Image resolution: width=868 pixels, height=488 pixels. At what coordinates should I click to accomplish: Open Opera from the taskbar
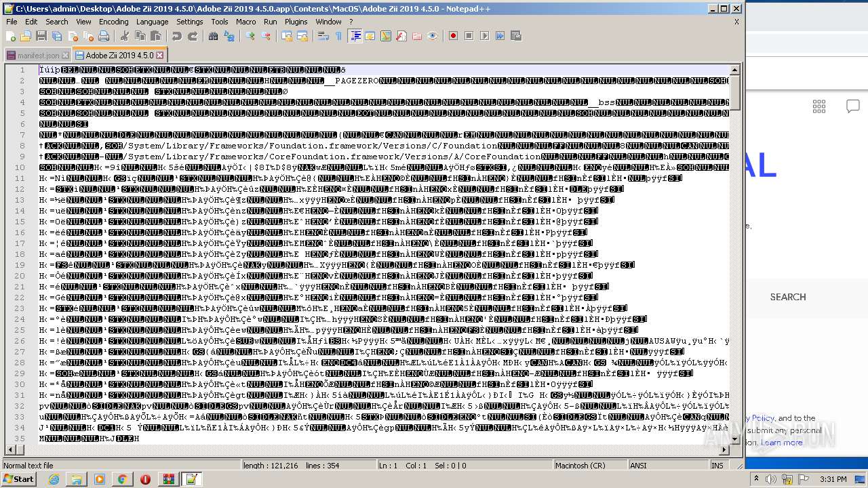[145, 479]
